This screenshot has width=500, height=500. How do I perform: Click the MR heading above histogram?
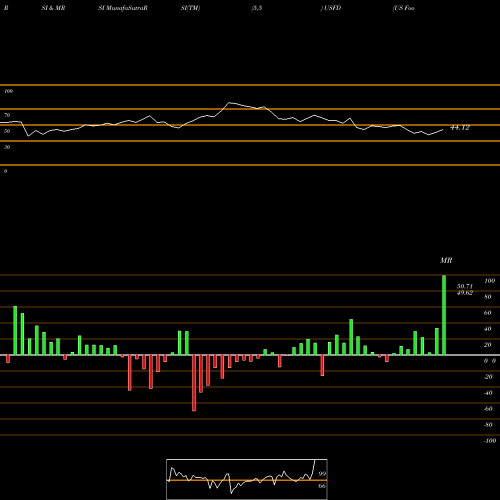[x=446, y=260]
